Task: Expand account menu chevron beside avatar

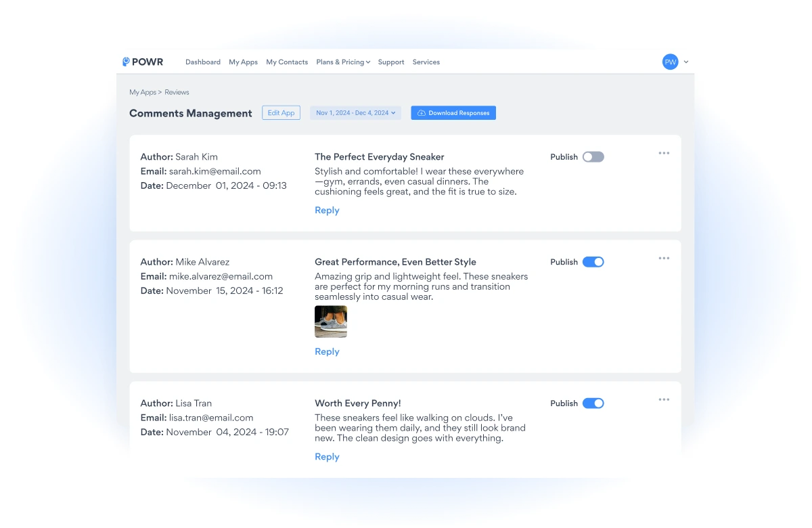Action: click(x=686, y=62)
